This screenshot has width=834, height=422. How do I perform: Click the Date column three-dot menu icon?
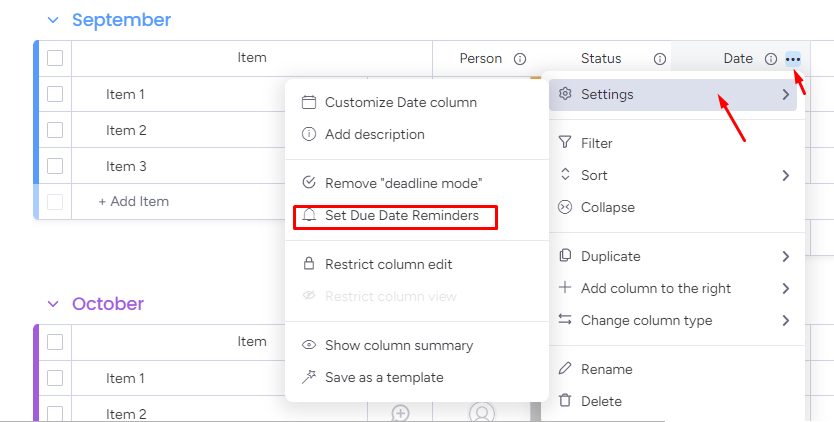[793, 59]
